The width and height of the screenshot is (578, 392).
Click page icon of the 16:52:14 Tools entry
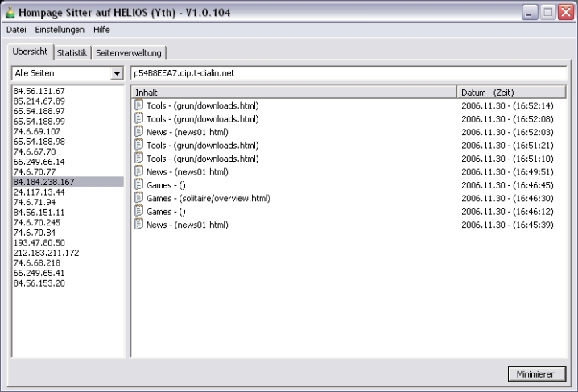click(138, 105)
